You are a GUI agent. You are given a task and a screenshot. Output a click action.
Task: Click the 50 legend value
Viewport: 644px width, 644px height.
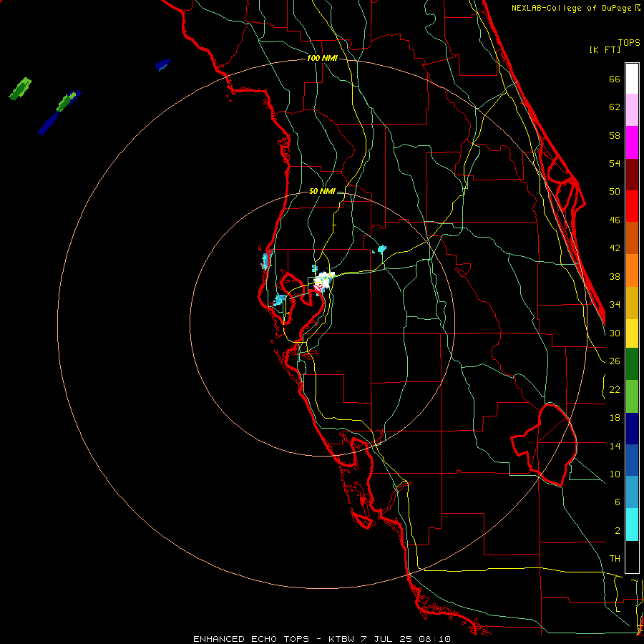(x=615, y=192)
